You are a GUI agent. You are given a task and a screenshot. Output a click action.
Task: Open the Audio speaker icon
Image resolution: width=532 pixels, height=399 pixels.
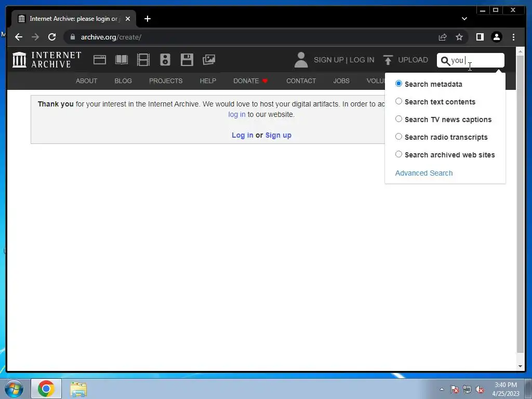165,60
